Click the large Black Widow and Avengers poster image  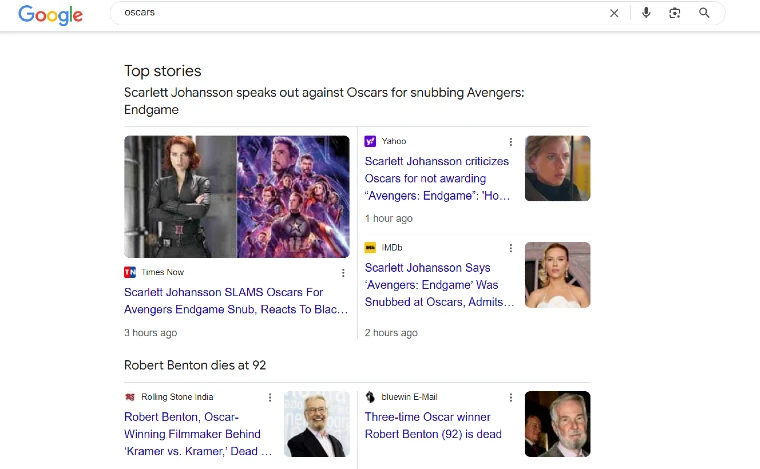coord(237,197)
